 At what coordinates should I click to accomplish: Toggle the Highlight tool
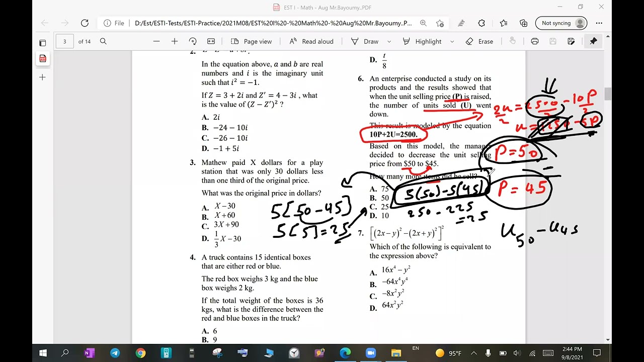point(422,41)
